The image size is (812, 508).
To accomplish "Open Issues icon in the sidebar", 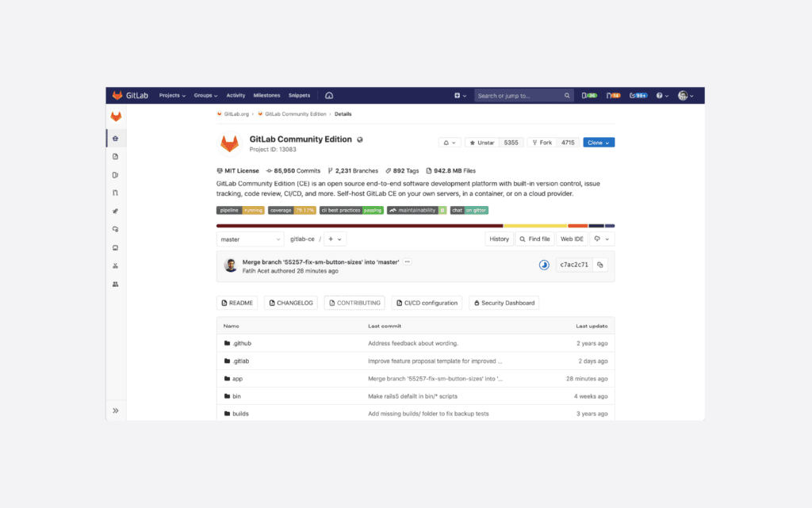I will [x=116, y=175].
